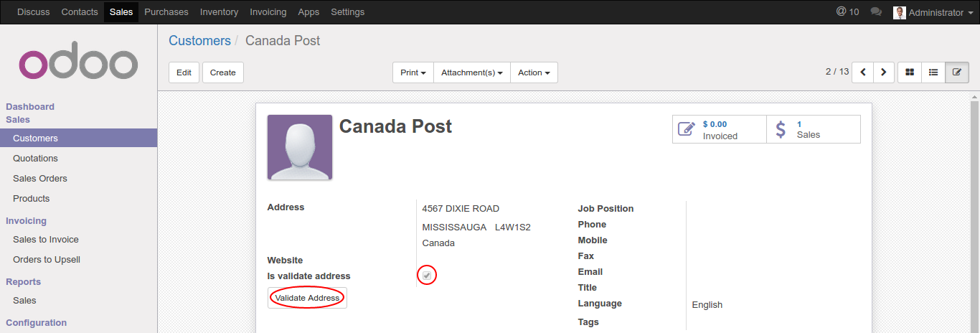Open the Contacts menu

80,12
